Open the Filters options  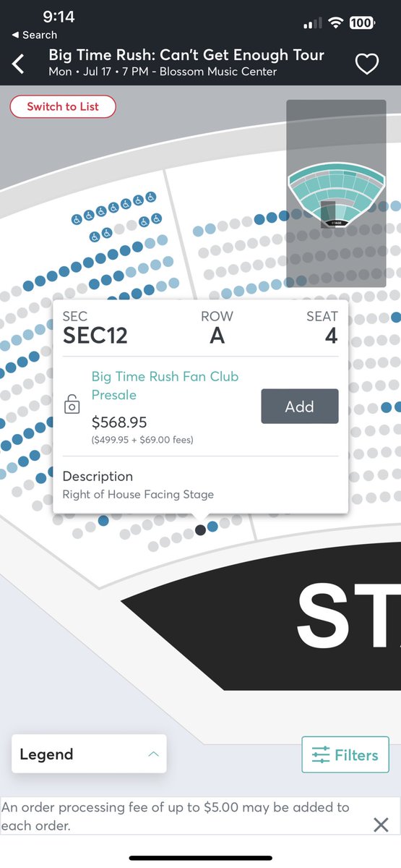(x=345, y=755)
